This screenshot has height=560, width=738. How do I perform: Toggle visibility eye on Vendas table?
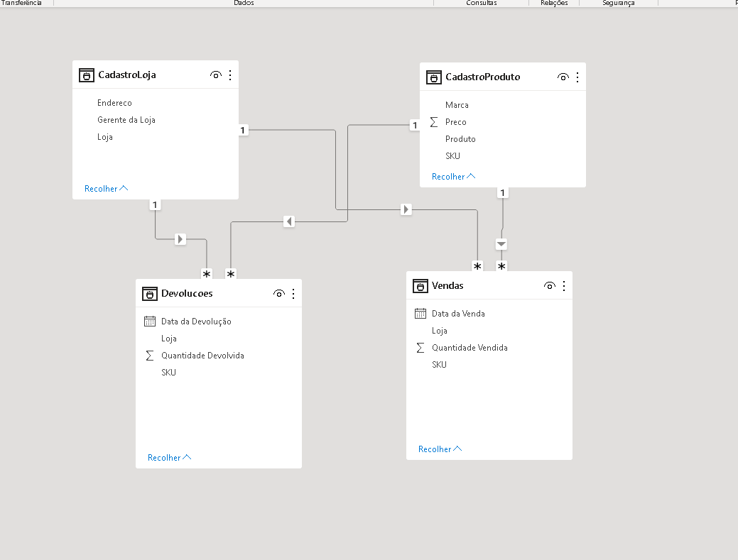coord(549,285)
